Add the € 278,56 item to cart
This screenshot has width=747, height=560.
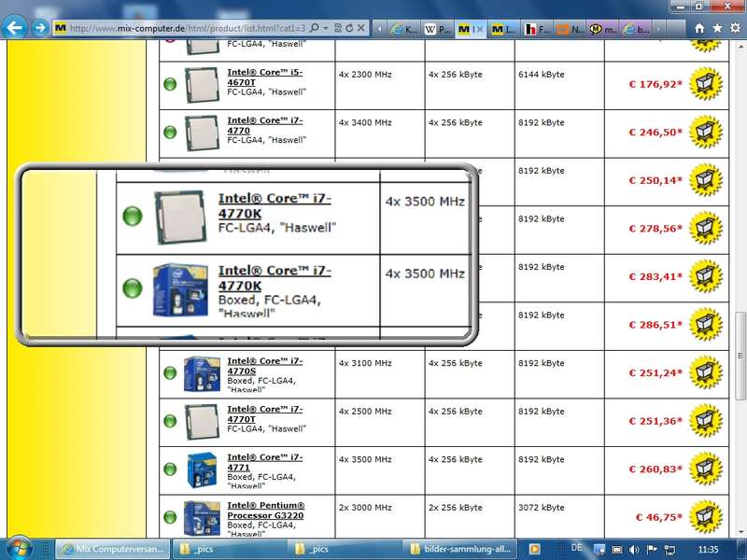pyautogui.click(x=706, y=228)
